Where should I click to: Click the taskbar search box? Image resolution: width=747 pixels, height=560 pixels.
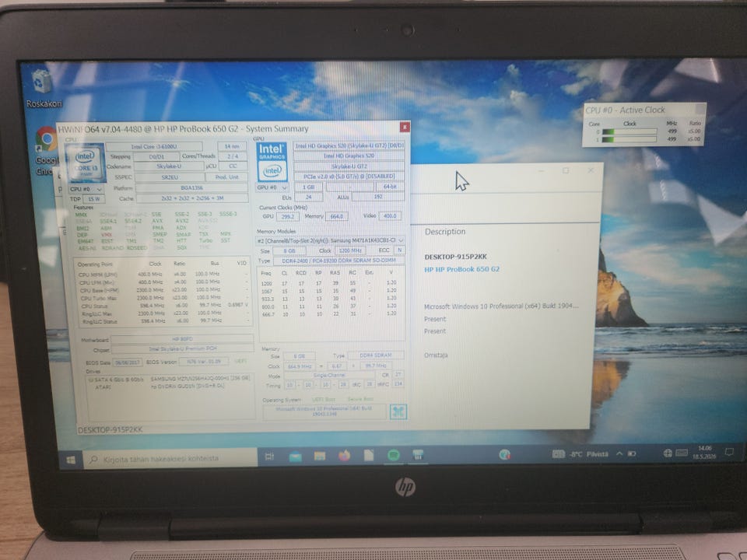pyautogui.click(x=170, y=459)
